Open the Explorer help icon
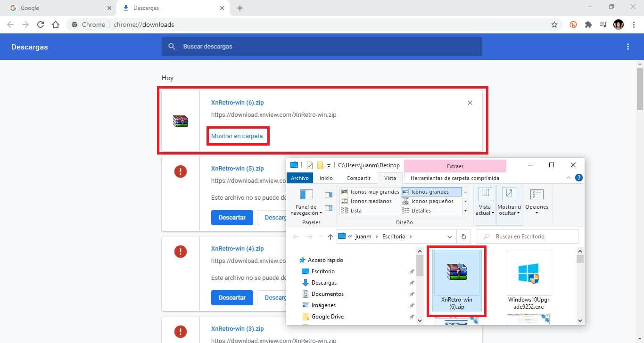 (x=579, y=178)
